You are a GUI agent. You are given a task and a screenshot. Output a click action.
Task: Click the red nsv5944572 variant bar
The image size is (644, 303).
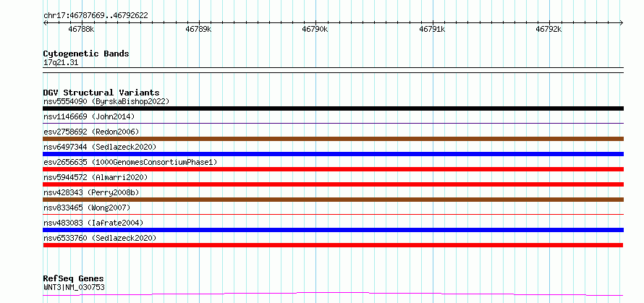click(x=333, y=184)
